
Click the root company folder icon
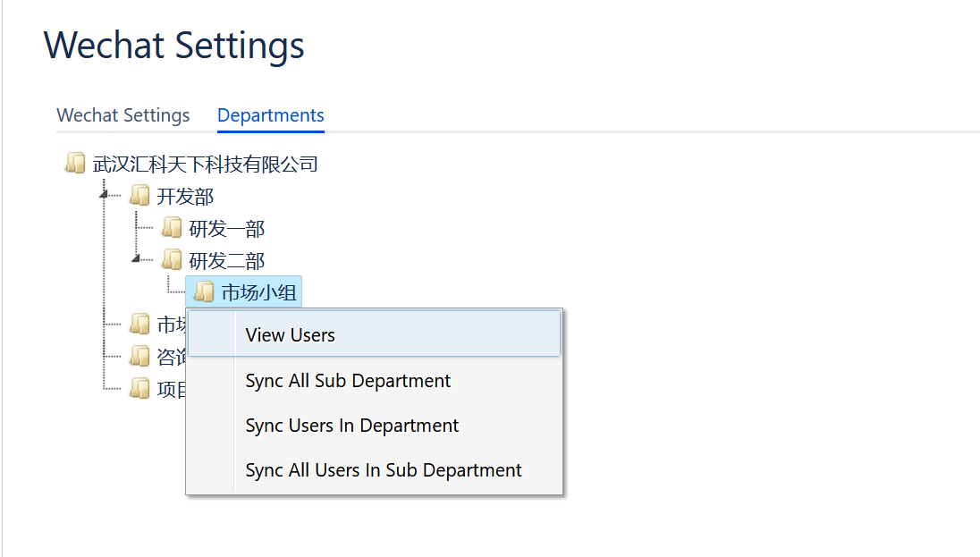pyautogui.click(x=75, y=164)
